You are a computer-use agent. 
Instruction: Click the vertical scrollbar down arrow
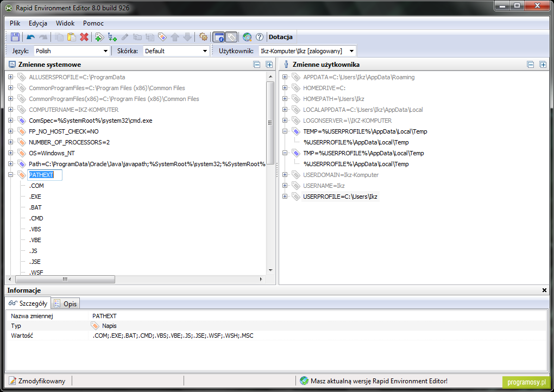270,270
